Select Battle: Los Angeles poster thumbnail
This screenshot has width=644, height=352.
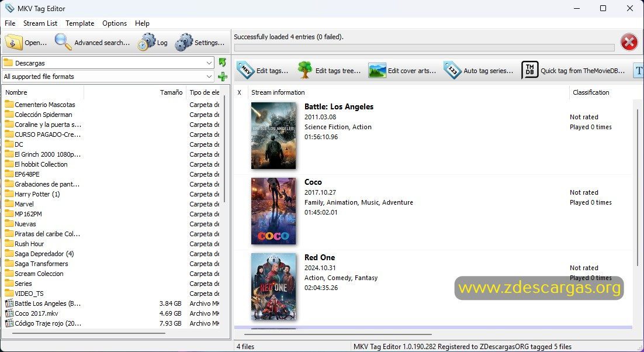click(273, 136)
